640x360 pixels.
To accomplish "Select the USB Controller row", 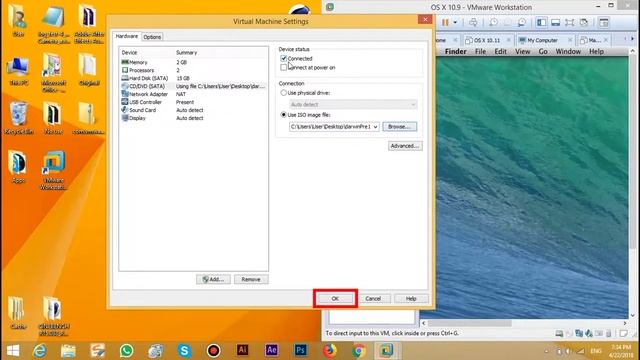I will click(193, 102).
